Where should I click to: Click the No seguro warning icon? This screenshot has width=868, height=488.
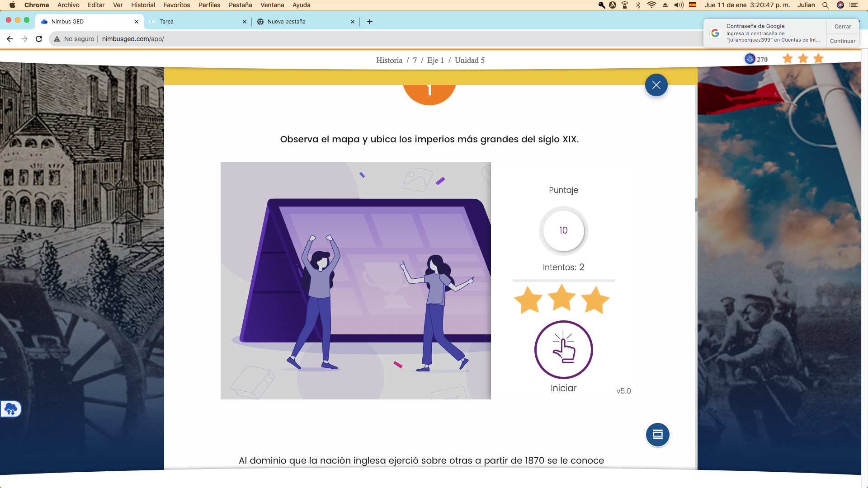coord(57,39)
